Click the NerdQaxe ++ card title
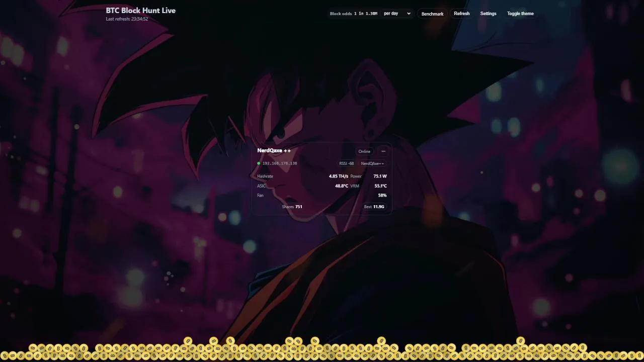 point(274,151)
